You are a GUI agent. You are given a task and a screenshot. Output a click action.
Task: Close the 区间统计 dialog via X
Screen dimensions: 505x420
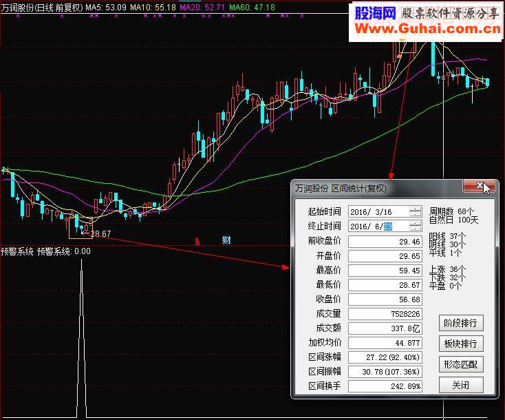(x=479, y=186)
